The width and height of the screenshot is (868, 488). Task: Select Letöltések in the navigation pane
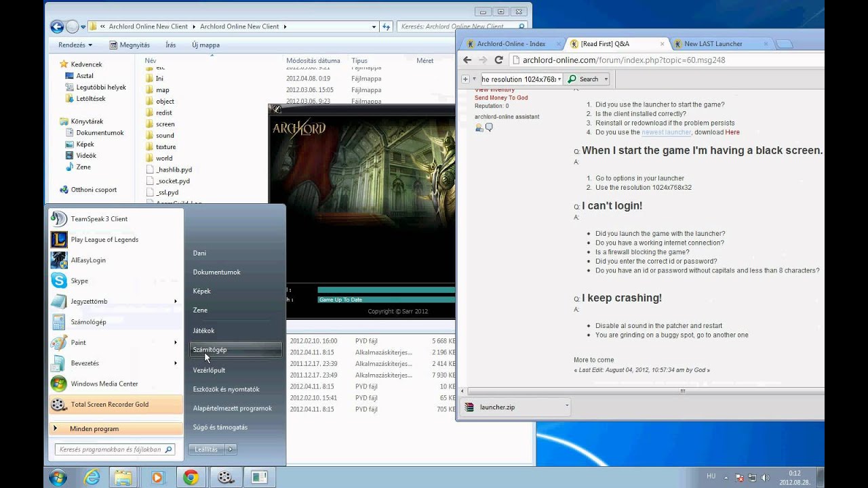(90, 99)
